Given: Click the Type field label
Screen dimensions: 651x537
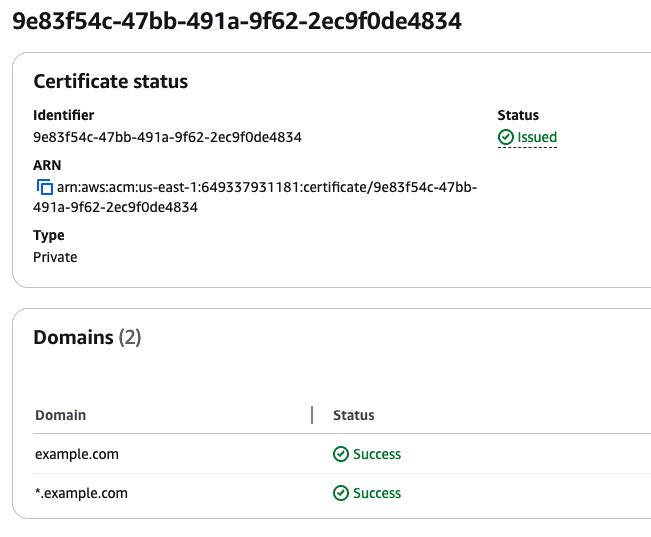Looking at the screenshot, I should coord(49,235).
